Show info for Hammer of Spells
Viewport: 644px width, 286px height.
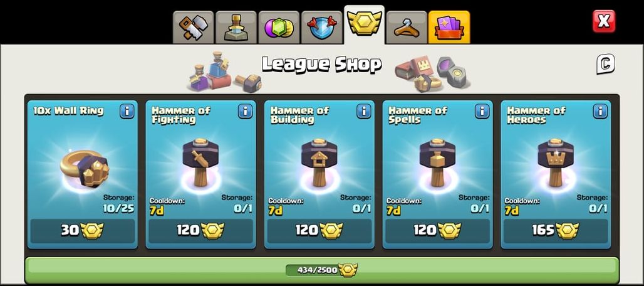pyautogui.click(x=482, y=112)
